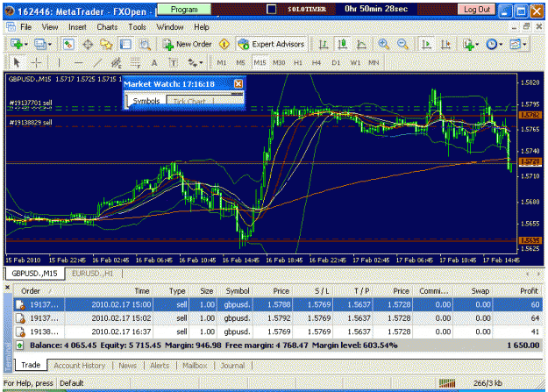Select the active M15 timeframe button
The width and height of the screenshot is (548, 392).
[260, 63]
